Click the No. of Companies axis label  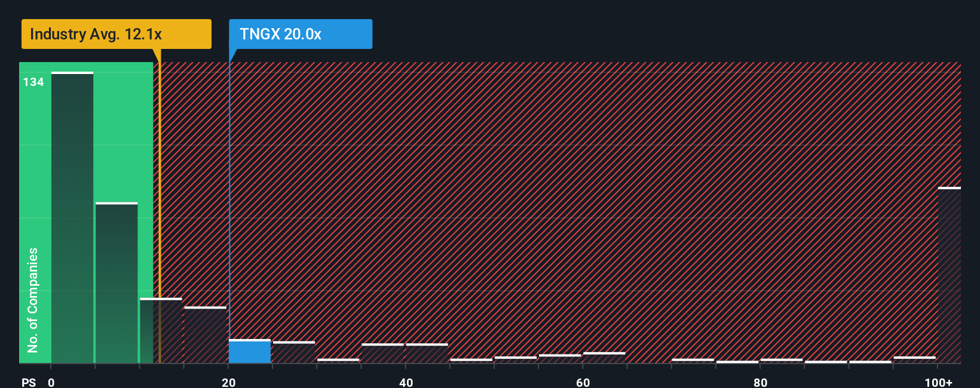click(x=33, y=300)
